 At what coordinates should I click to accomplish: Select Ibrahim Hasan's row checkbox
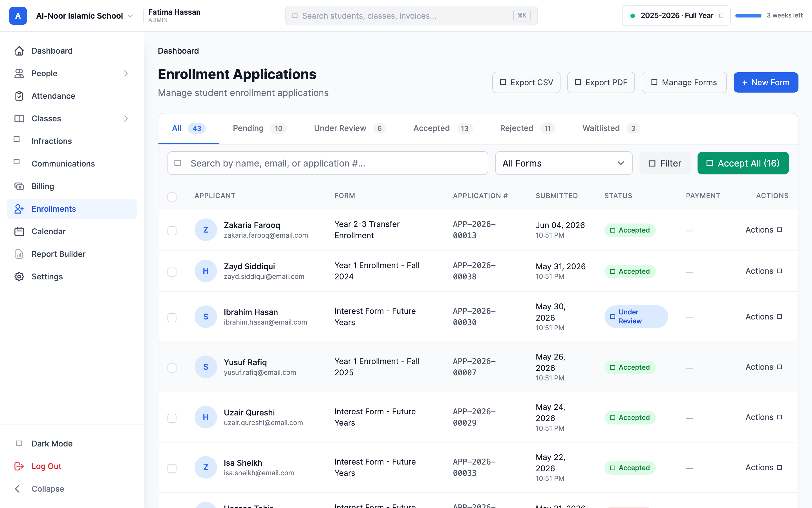pyautogui.click(x=172, y=317)
